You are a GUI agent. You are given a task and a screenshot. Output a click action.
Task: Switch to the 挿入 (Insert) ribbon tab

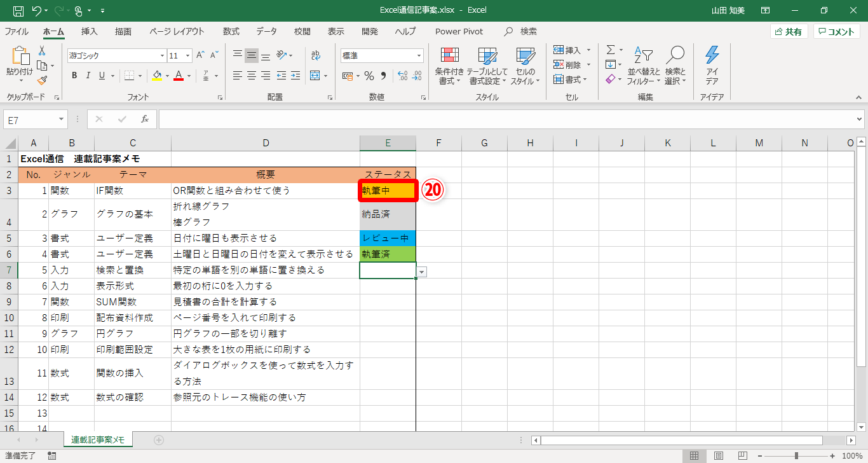coord(90,32)
